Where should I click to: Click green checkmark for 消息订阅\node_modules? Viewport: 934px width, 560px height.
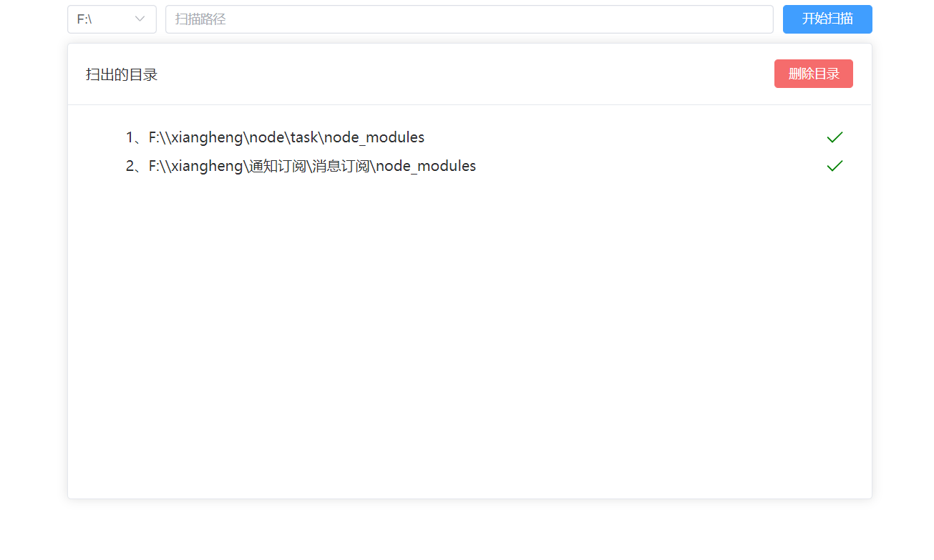click(x=835, y=166)
